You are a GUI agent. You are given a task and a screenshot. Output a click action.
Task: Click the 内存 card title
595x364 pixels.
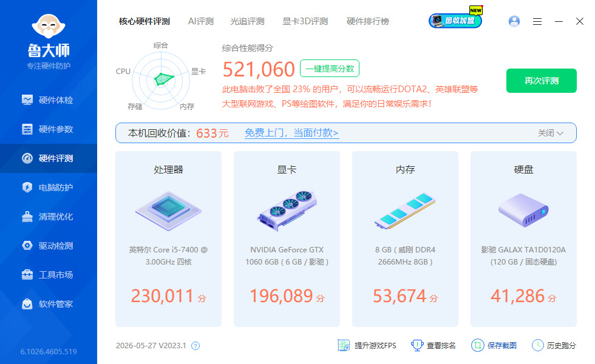pos(405,169)
